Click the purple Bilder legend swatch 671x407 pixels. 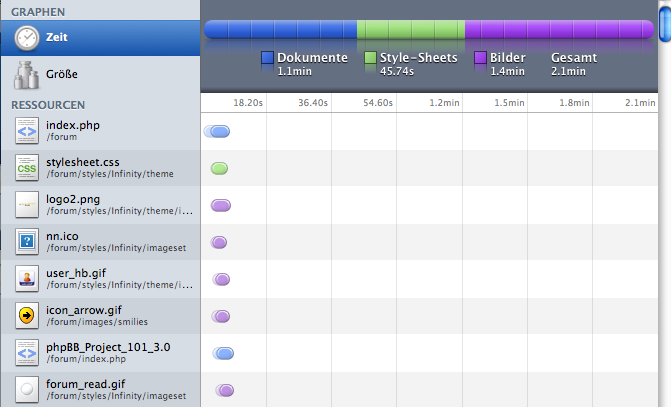(x=481, y=58)
